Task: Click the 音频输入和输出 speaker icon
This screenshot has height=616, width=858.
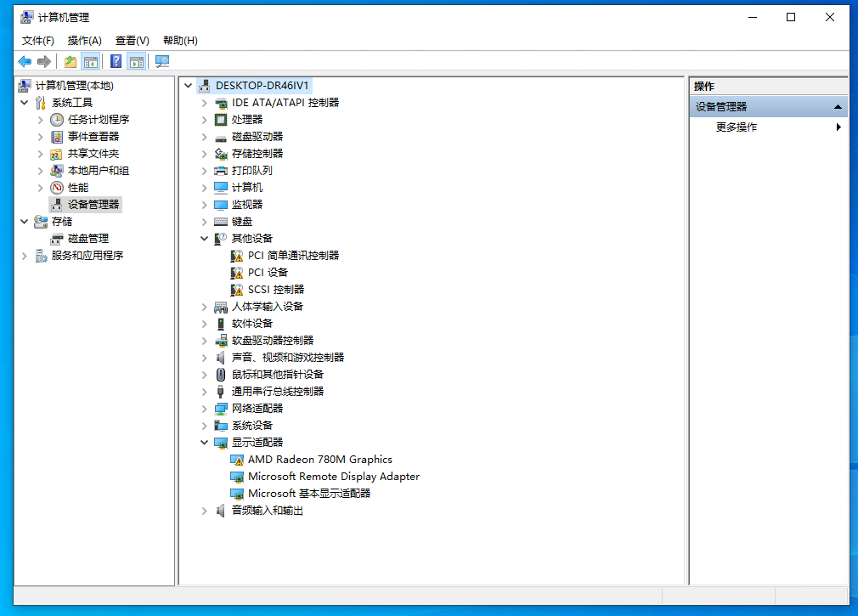Action: point(221,511)
